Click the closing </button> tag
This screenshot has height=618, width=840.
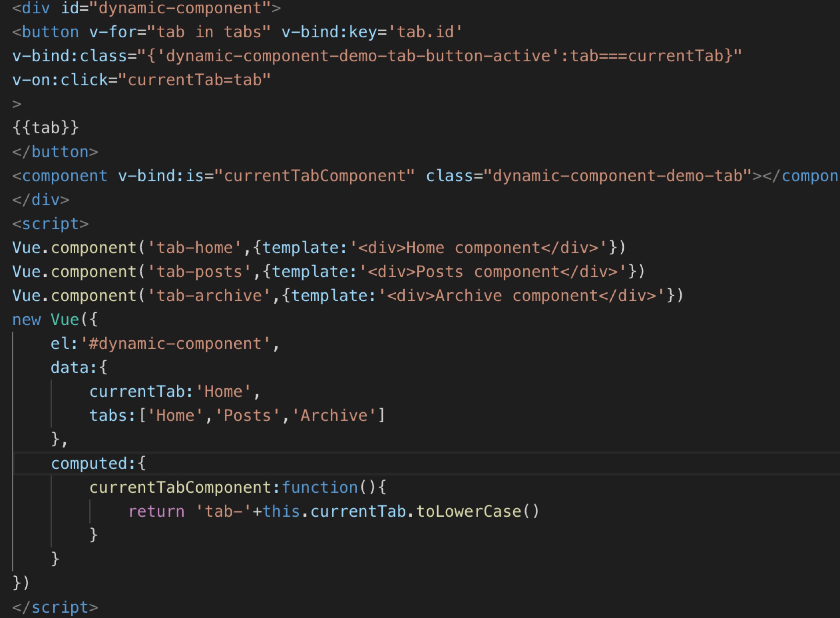[55, 152]
